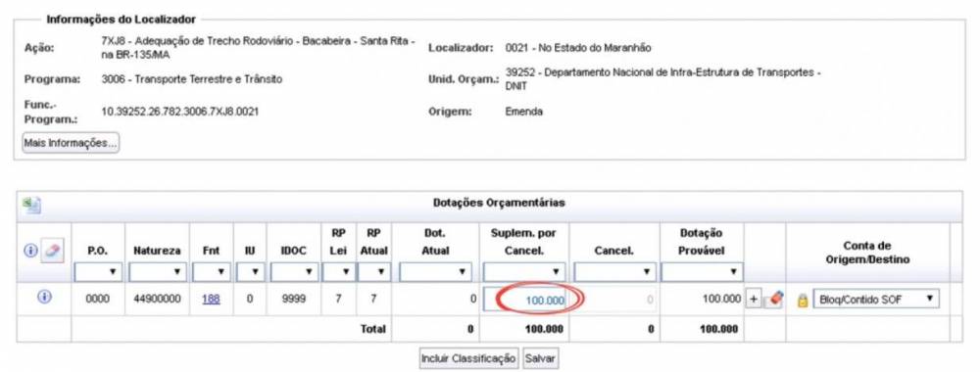
Task: Click the plus icon in data row
Action: (x=754, y=300)
